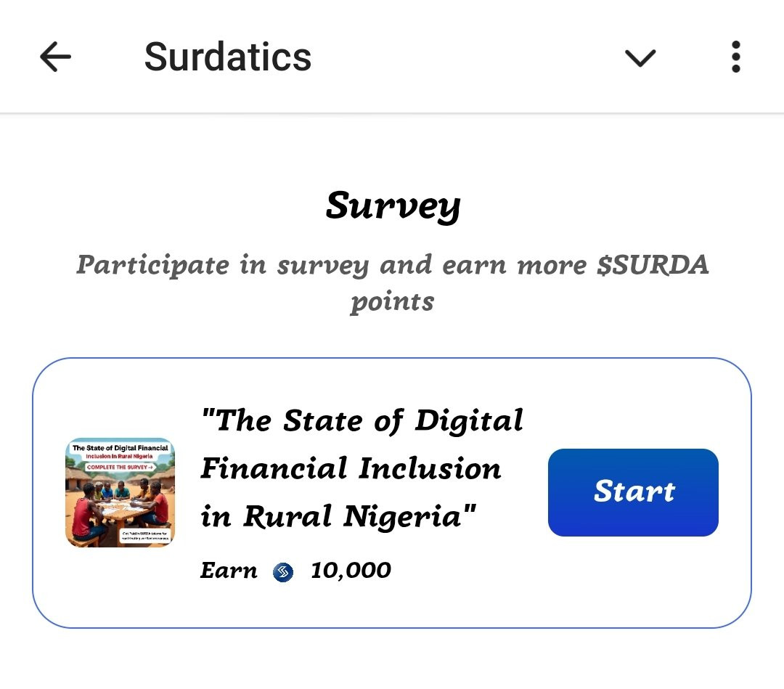Viewport: 784px width, 689px height.
Task: Tap the Surdatics title in header
Action: [227, 57]
